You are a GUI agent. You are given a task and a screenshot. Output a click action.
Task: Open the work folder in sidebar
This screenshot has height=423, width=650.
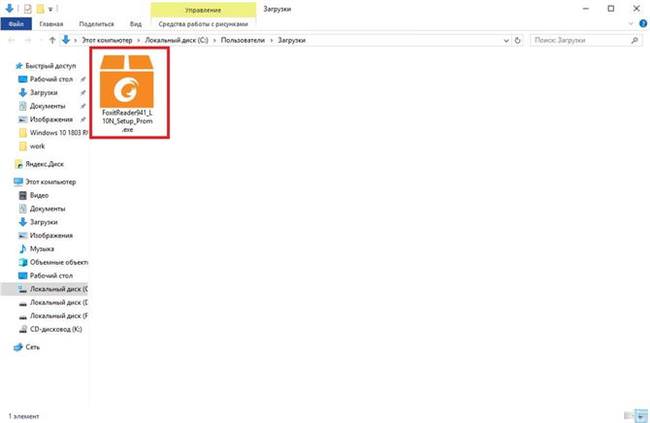(37, 146)
